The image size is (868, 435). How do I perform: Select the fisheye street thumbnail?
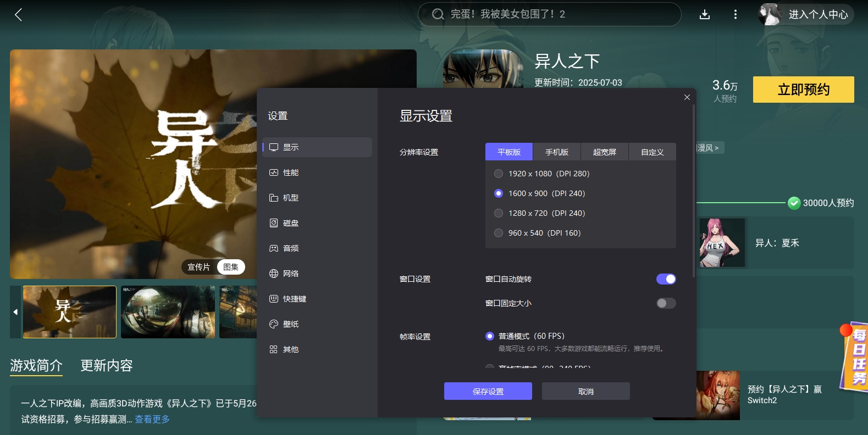tap(168, 312)
